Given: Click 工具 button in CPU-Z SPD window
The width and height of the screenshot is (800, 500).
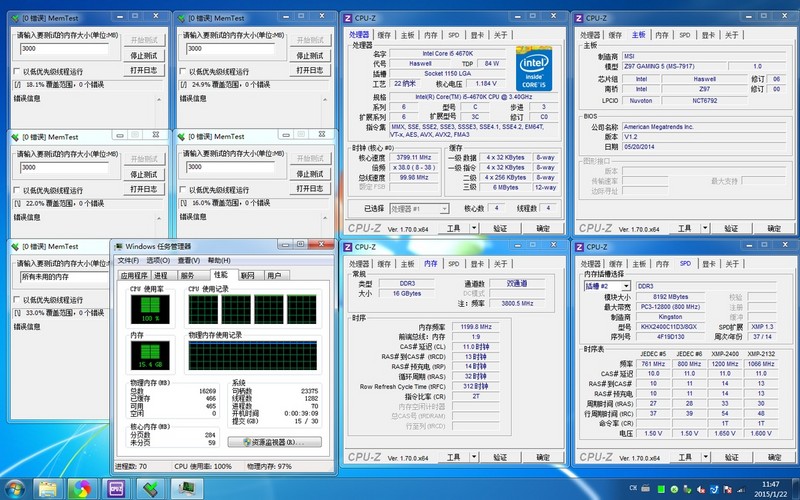Looking at the screenshot, I should click(685, 457).
